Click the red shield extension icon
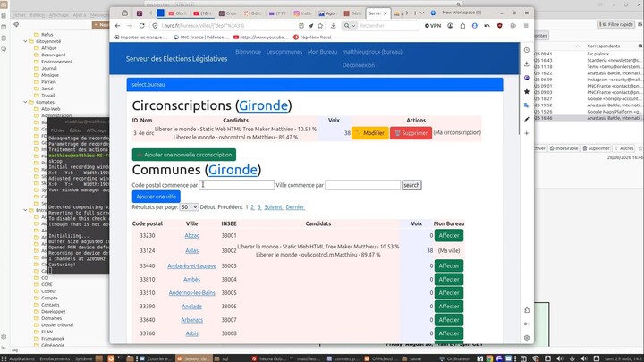644x362 pixels. point(499,25)
